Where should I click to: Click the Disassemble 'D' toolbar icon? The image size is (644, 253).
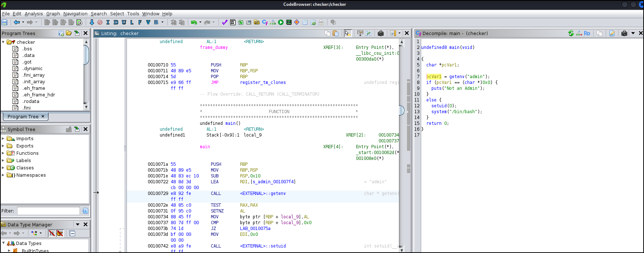tap(116, 22)
